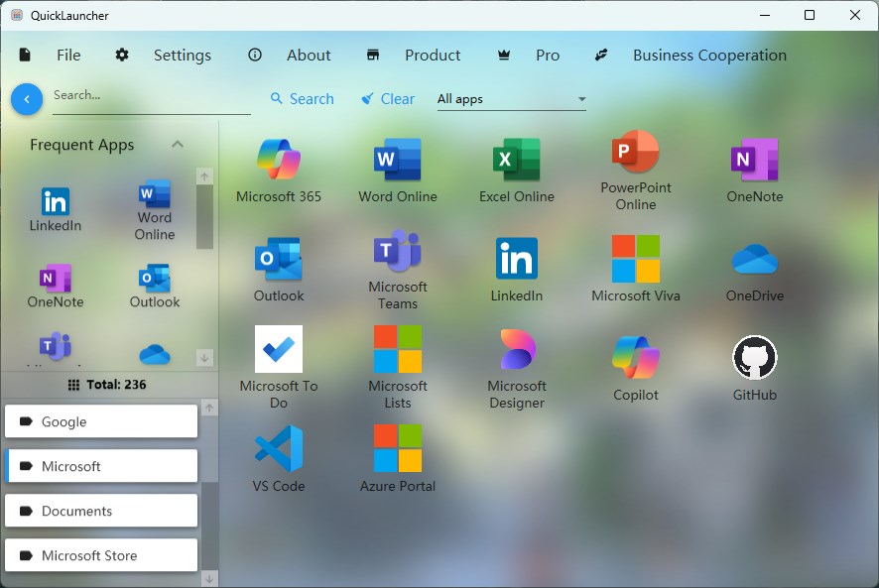The height and width of the screenshot is (588, 879).
Task: Open the Pro menu
Action: [x=529, y=55]
